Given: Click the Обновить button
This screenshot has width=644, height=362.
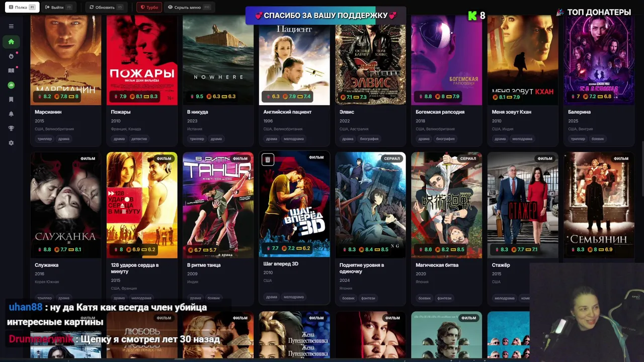Looking at the screenshot, I should coord(106,7).
